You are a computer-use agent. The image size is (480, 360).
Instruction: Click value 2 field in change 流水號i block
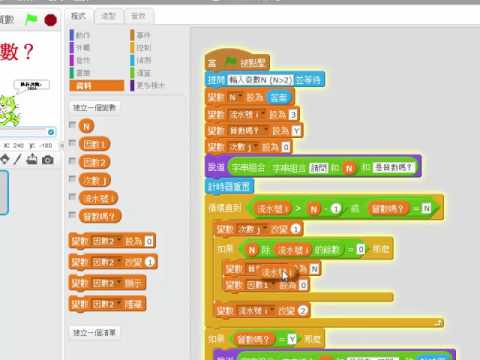(x=302, y=311)
